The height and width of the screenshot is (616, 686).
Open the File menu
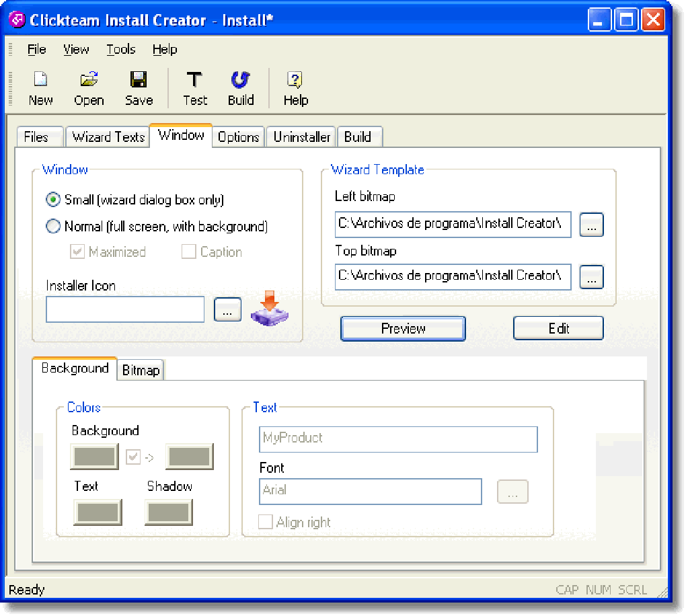37,50
